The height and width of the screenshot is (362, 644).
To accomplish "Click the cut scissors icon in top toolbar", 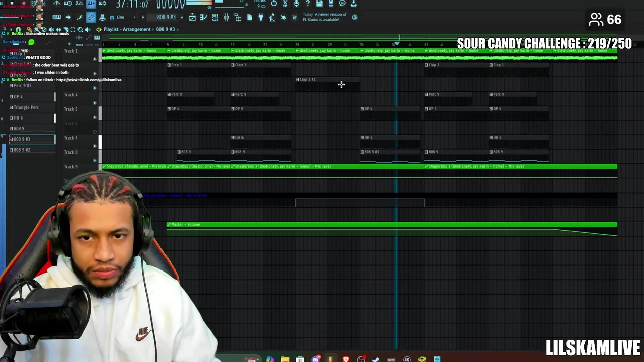I will [x=285, y=4].
